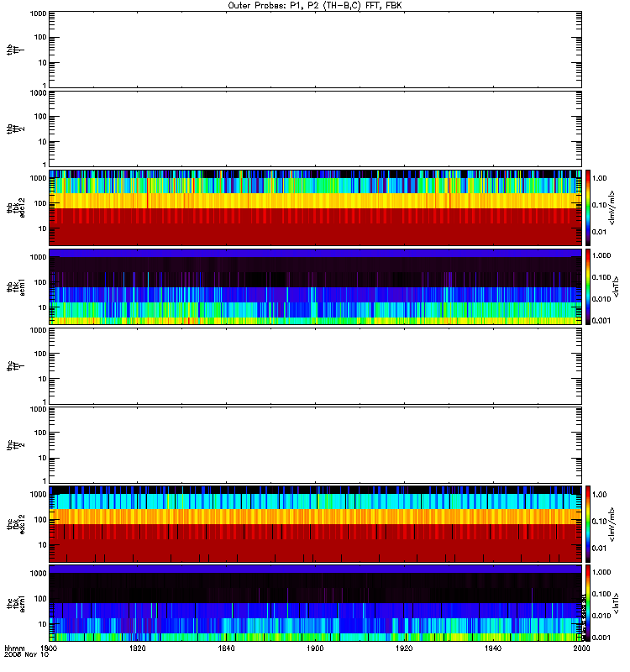
Task: Click inside the thb fbk edc12 spectrogram
Action: pyautogui.click(x=315, y=207)
